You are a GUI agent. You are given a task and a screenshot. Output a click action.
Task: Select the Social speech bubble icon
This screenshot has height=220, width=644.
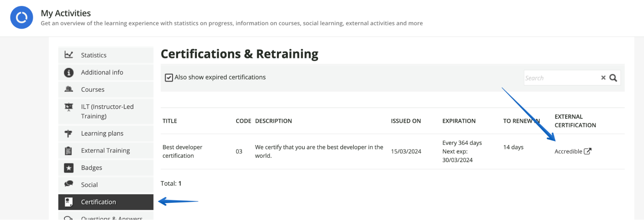pyautogui.click(x=69, y=185)
